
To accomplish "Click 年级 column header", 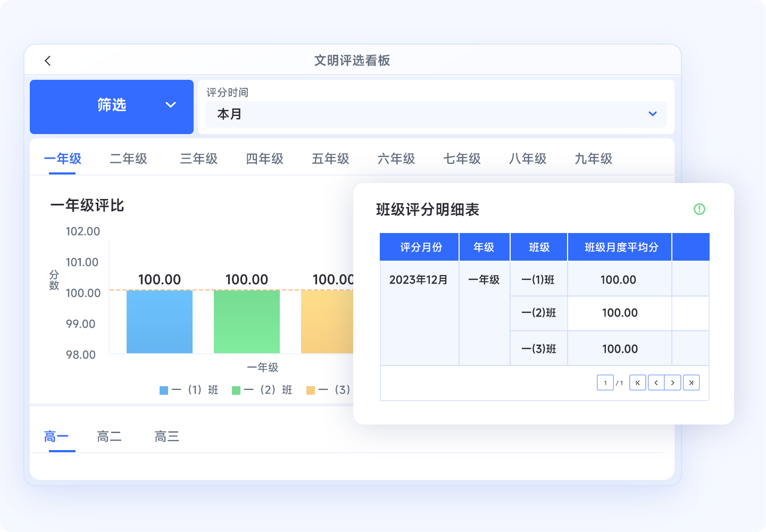I will tap(484, 247).
